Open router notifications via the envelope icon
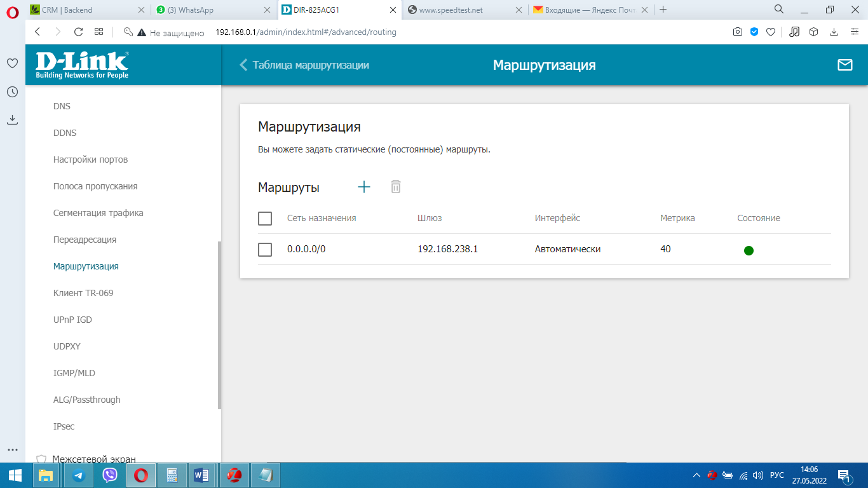 pyautogui.click(x=844, y=65)
